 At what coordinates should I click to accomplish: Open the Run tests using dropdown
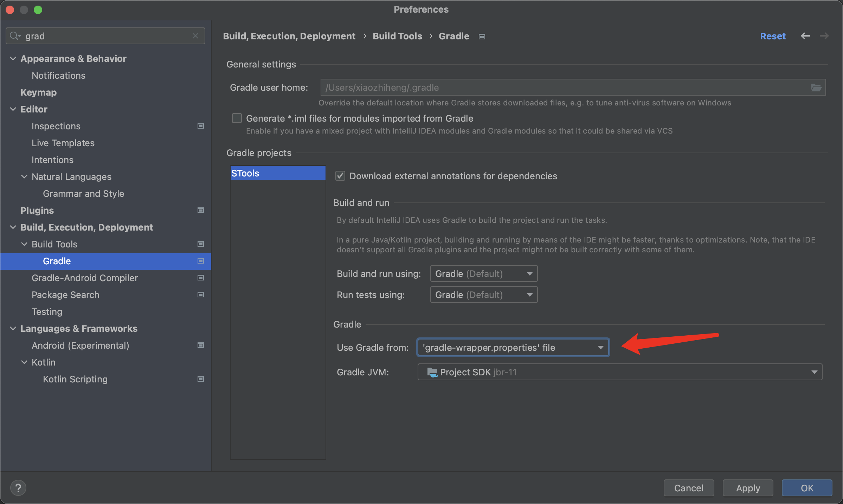click(x=484, y=295)
